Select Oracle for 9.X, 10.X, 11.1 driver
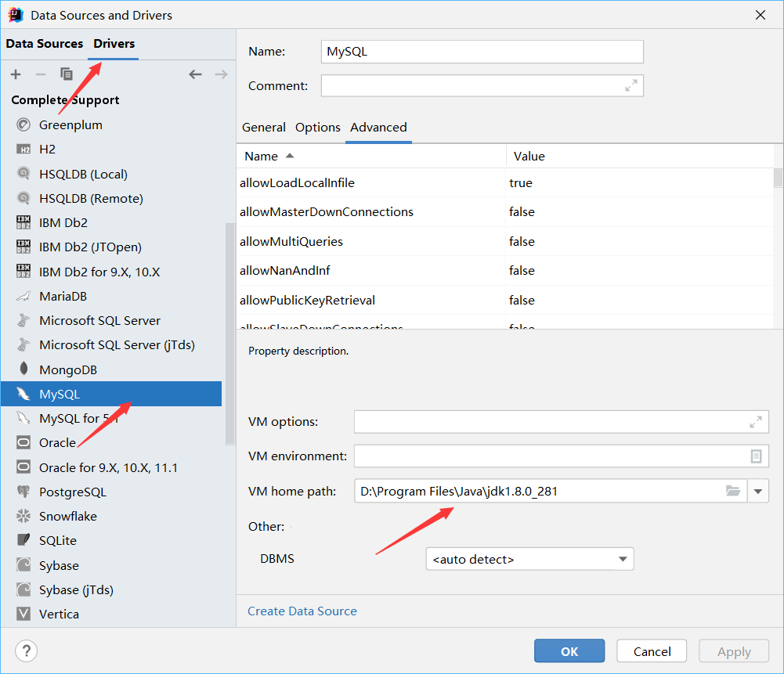 pos(111,467)
